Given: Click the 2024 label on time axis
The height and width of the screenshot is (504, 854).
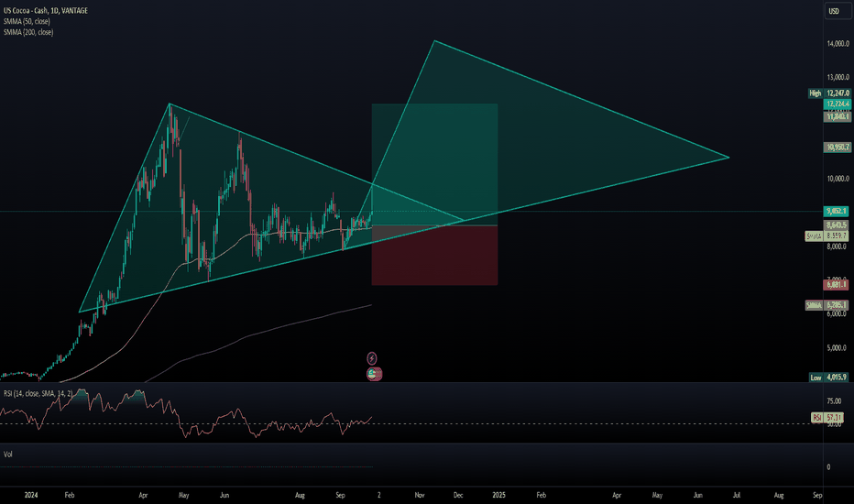Looking at the screenshot, I should pyautogui.click(x=31, y=495).
